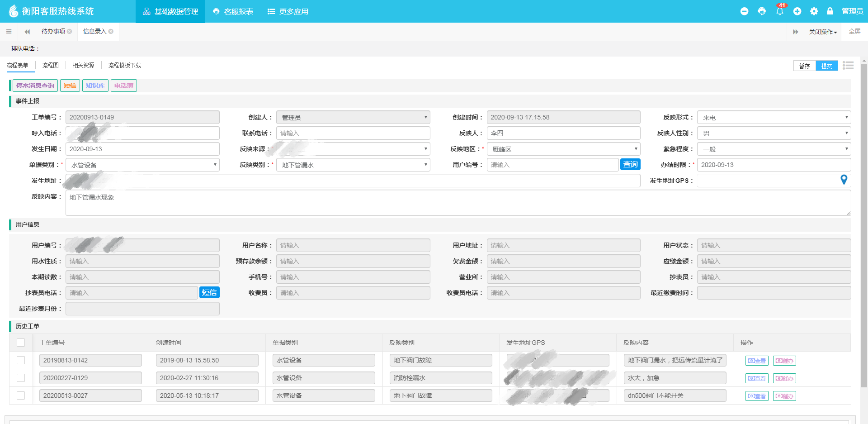
Task: Open the 客服报表 top menu
Action: coord(233,11)
